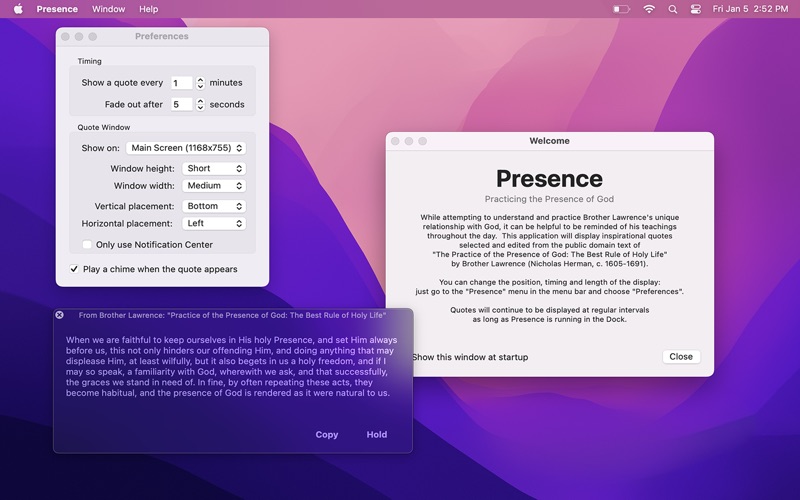Close the Preferences window via red button
800x500 pixels.
click(x=65, y=36)
